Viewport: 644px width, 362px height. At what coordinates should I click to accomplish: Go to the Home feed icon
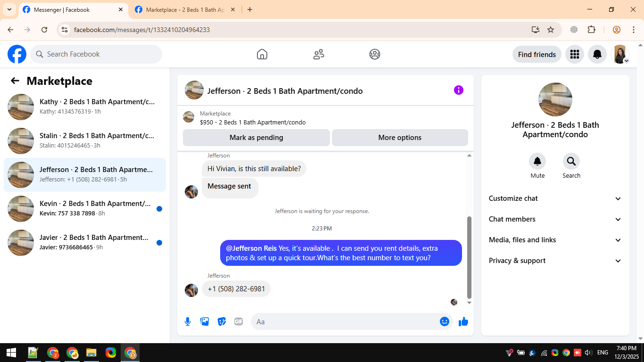coord(262,54)
